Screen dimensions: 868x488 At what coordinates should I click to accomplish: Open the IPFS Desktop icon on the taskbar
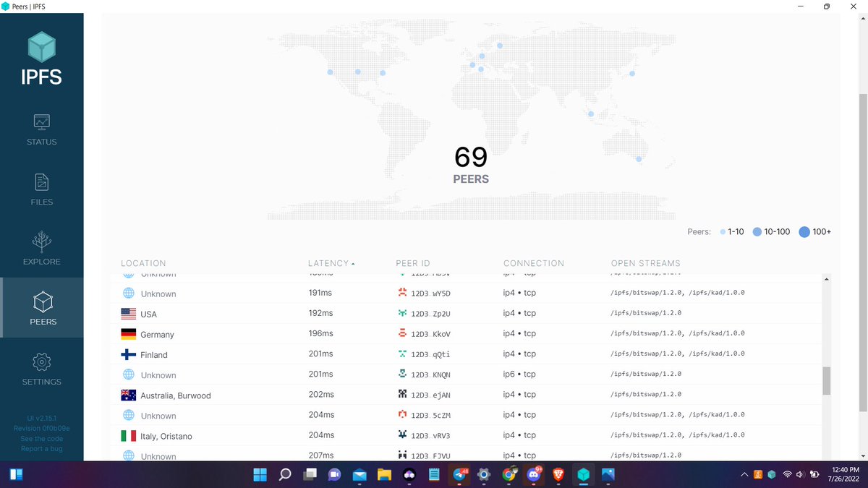pyautogui.click(x=583, y=474)
